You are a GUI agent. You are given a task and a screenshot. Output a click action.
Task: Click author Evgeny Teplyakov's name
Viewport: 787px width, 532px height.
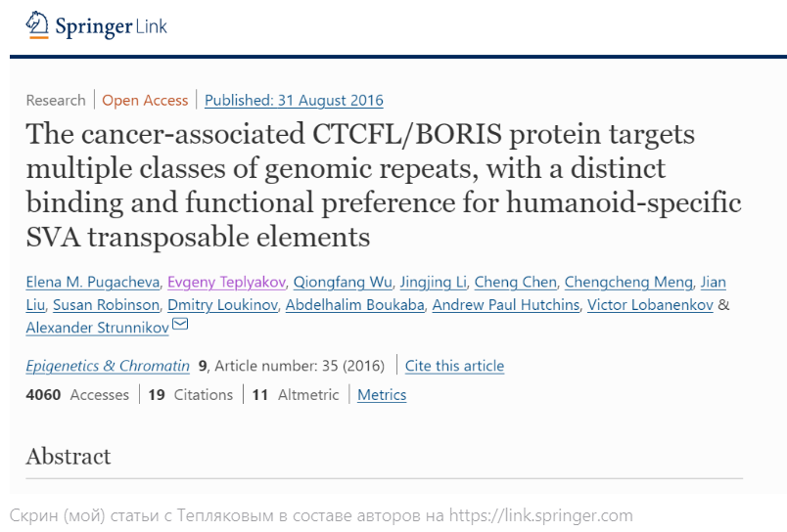click(x=227, y=282)
